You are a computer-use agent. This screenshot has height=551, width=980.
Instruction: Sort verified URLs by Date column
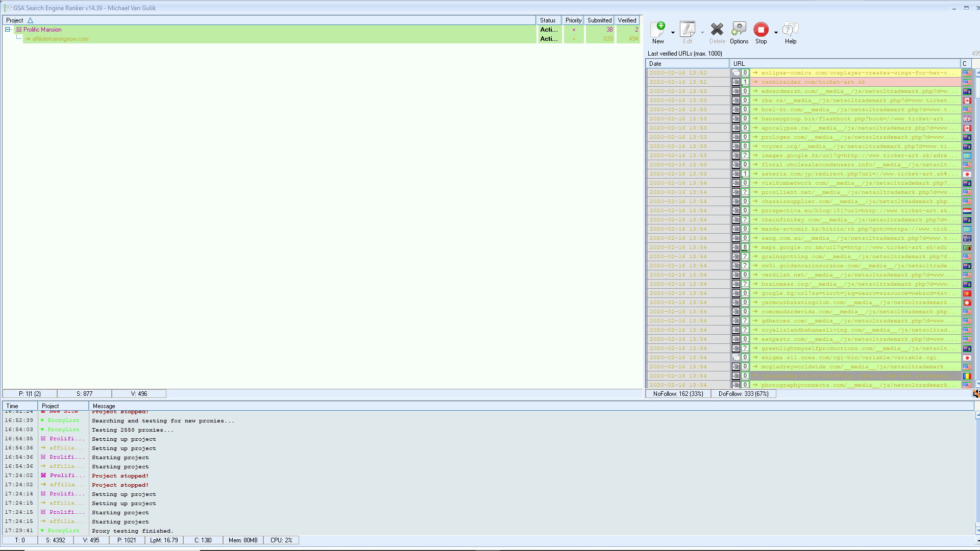[688, 64]
